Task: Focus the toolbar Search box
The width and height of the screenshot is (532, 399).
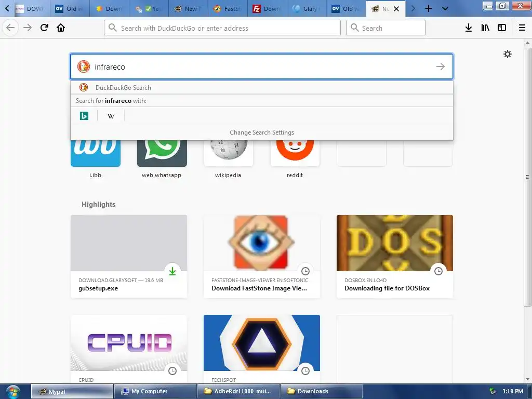Action: (385, 28)
